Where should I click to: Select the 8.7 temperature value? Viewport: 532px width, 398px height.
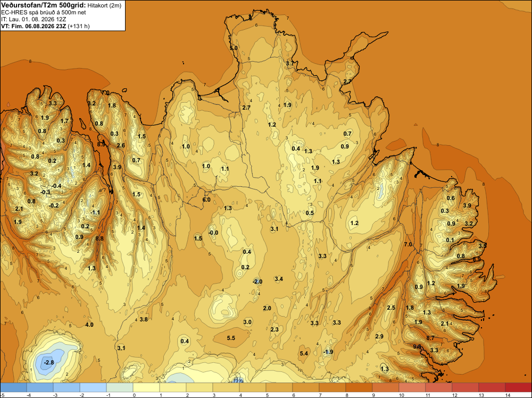[430, 338]
